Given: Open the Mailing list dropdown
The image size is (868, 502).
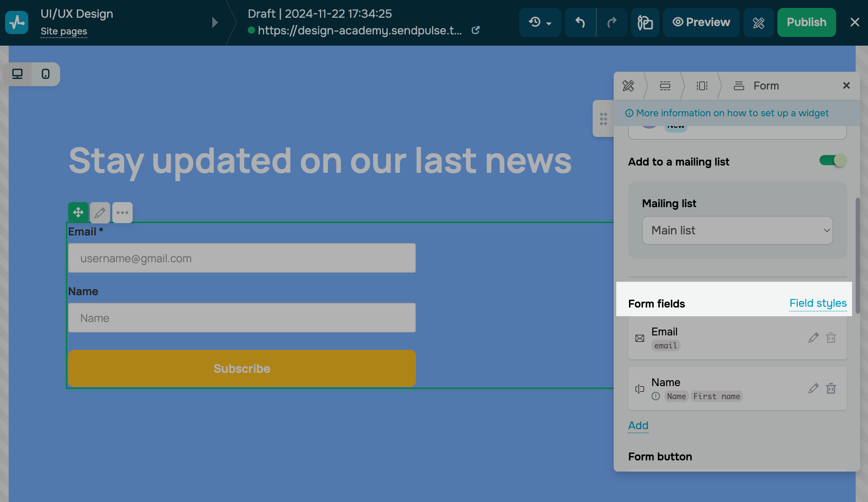Looking at the screenshot, I should pyautogui.click(x=737, y=230).
